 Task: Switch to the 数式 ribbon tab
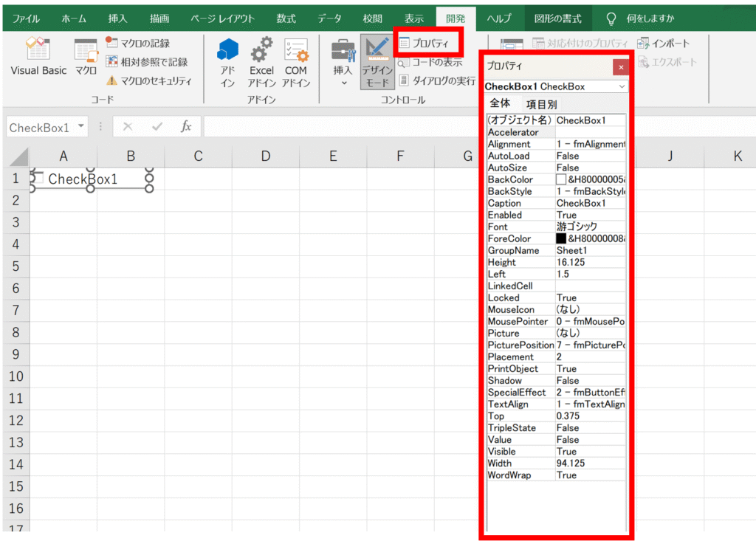point(286,18)
